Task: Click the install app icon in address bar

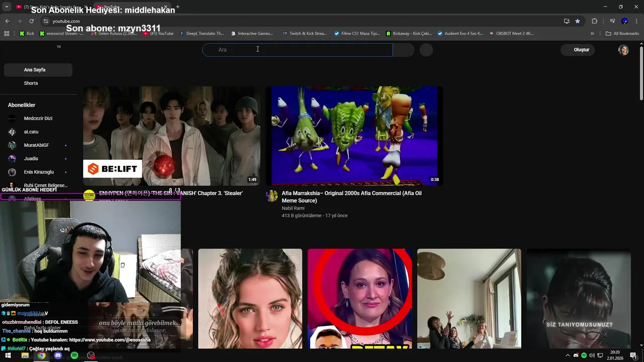Action: [x=567, y=21]
